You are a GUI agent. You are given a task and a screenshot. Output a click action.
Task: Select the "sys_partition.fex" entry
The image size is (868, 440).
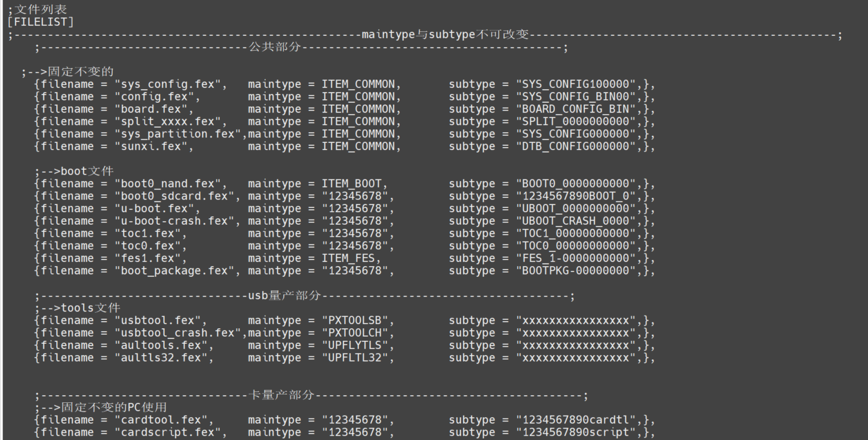[177, 134]
